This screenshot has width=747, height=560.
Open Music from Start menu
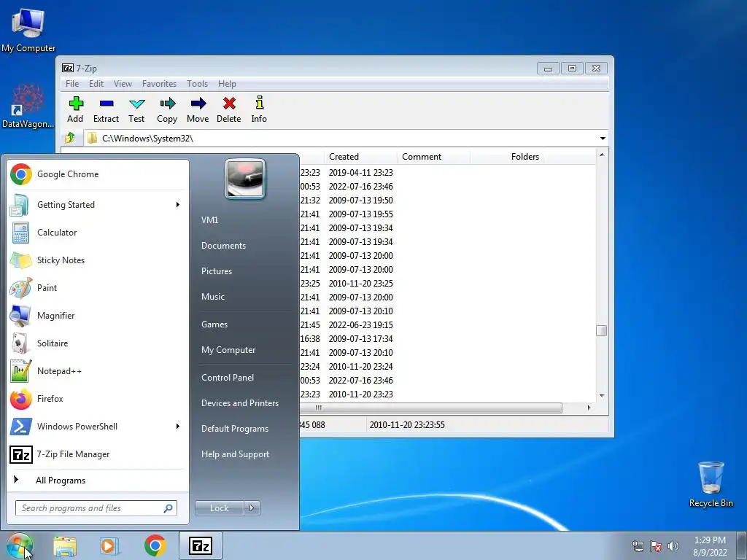pos(213,297)
